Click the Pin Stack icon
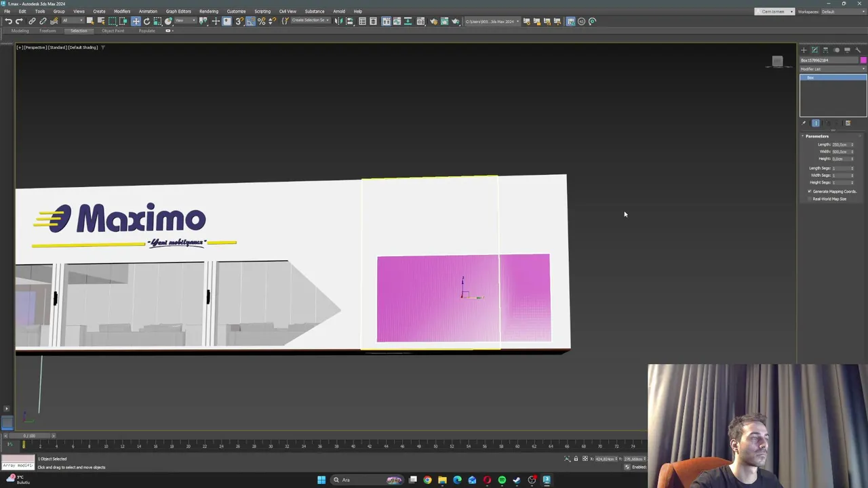 [x=804, y=123]
